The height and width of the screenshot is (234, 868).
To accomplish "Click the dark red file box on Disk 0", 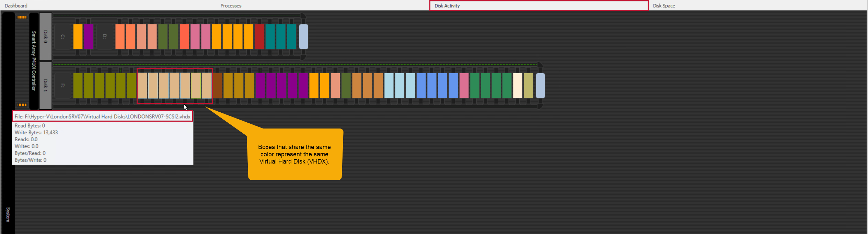I will pyautogui.click(x=259, y=37).
